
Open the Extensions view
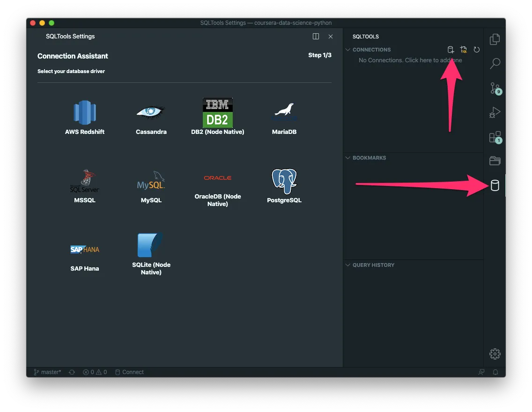(x=495, y=137)
